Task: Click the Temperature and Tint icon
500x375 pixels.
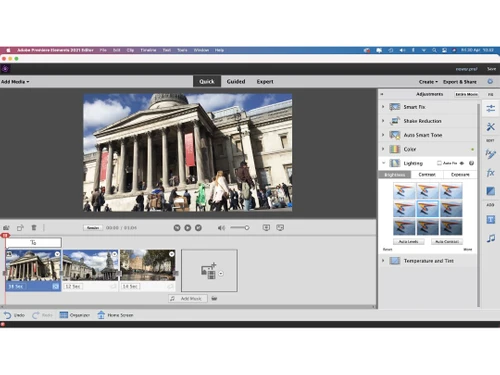Action: (395, 261)
